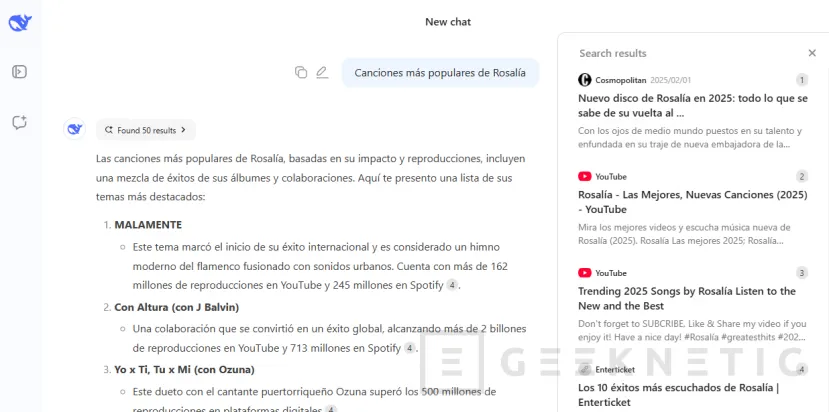
Task: Click the 'Search results' panel heading
Action: [x=613, y=53]
